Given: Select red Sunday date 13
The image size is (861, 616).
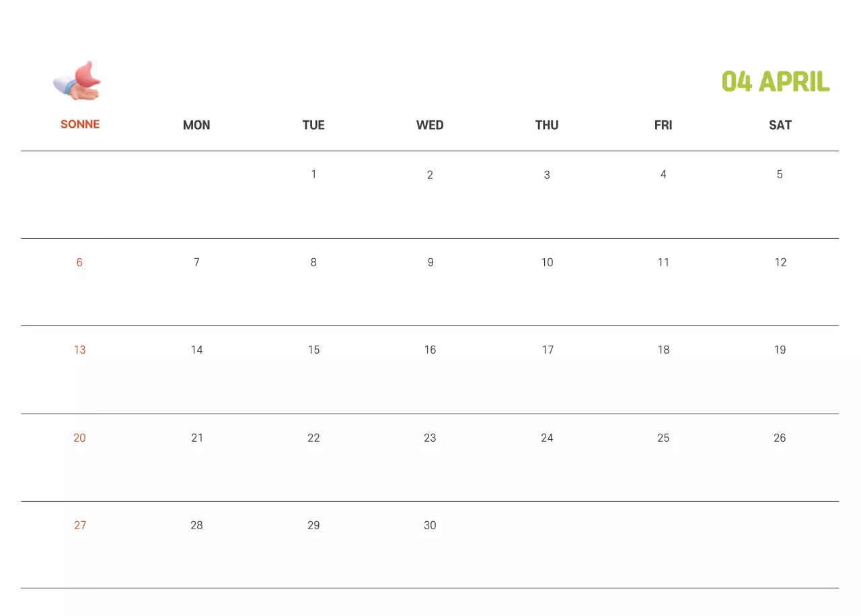Looking at the screenshot, I should click(80, 350).
